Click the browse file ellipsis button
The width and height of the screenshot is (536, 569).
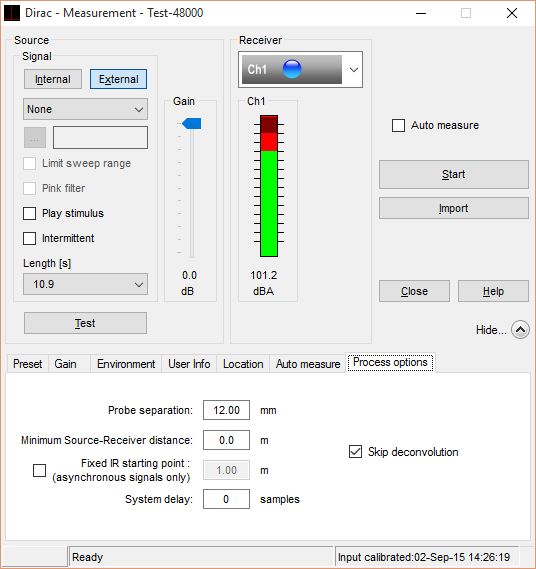[35, 138]
